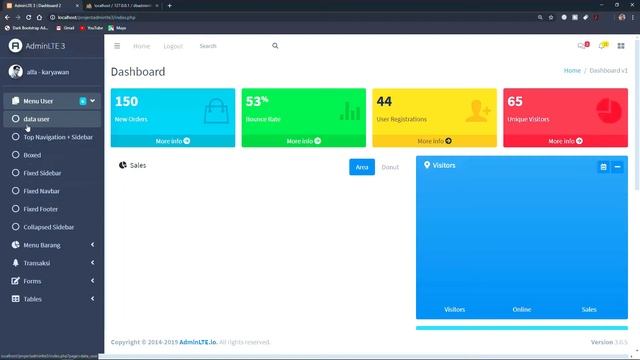Click the Menu User sidebar icon
Screen dimensions: 640x360
(16, 101)
